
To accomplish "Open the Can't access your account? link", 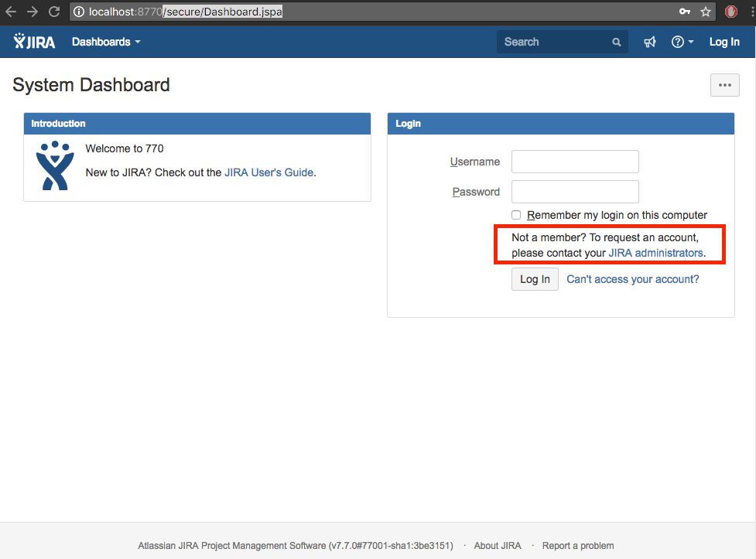I will [x=632, y=279].
